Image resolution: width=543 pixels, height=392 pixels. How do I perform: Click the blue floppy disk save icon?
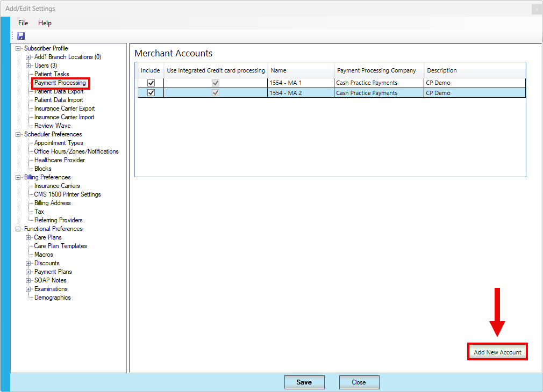21,36
